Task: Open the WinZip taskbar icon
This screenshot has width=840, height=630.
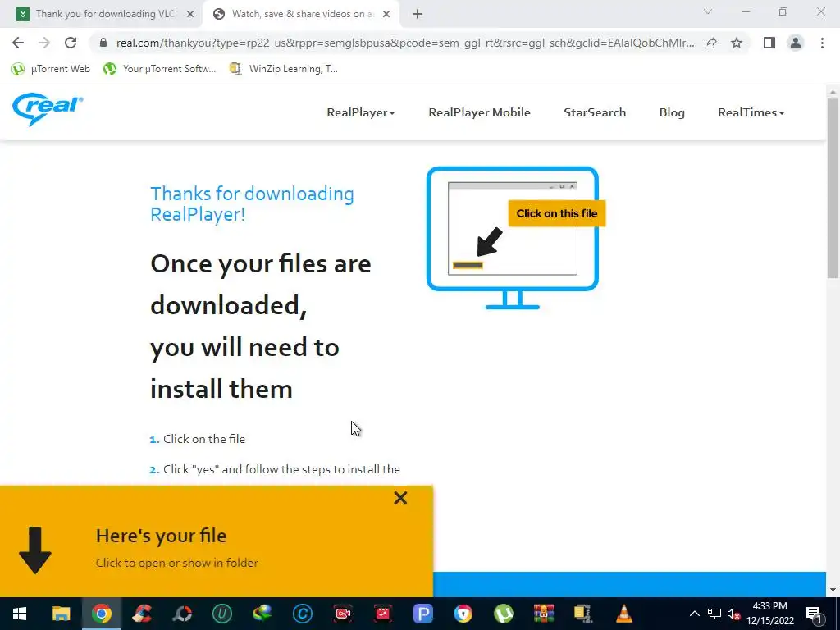Action: coord(583,614)
